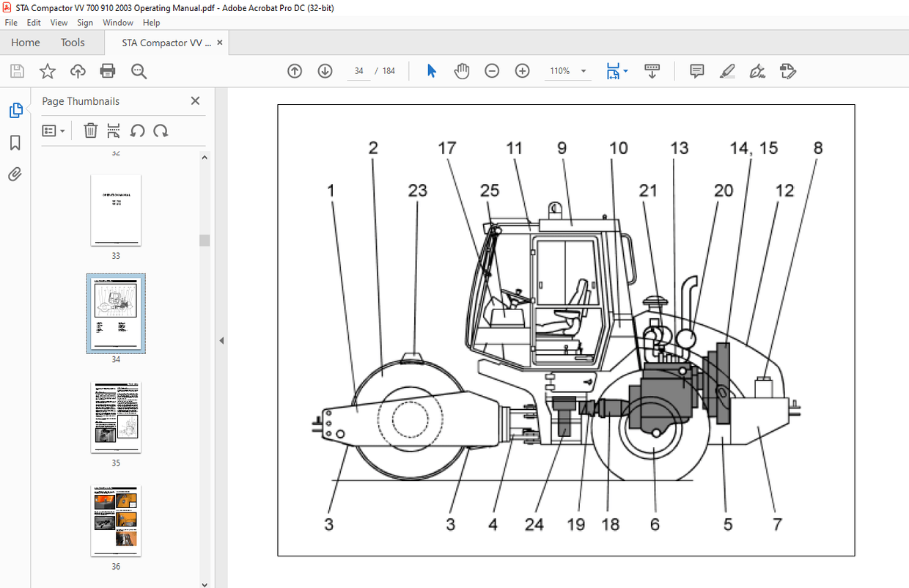Open the Attachments panel
This screenshot has width=909, height=588.
pos(15,174)
